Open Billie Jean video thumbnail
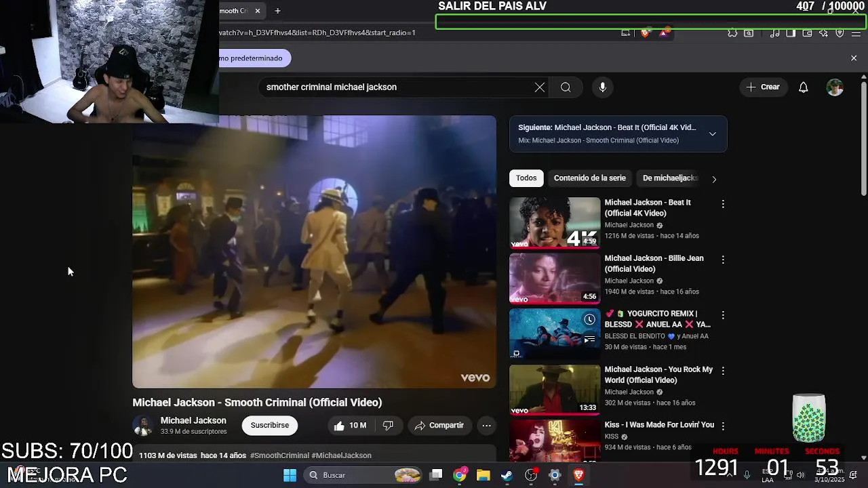The image size is (868, 488). click(555, 279)
